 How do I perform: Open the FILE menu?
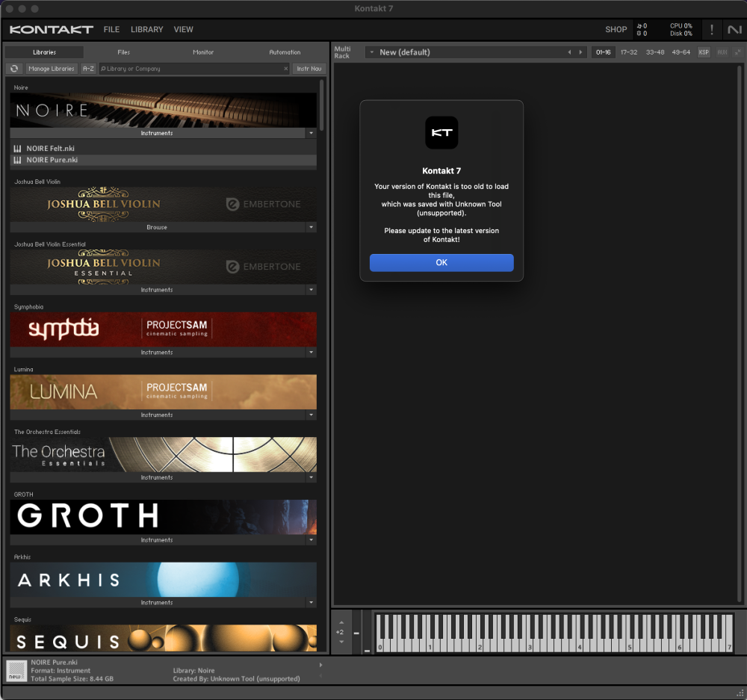[x=111, y=30]
